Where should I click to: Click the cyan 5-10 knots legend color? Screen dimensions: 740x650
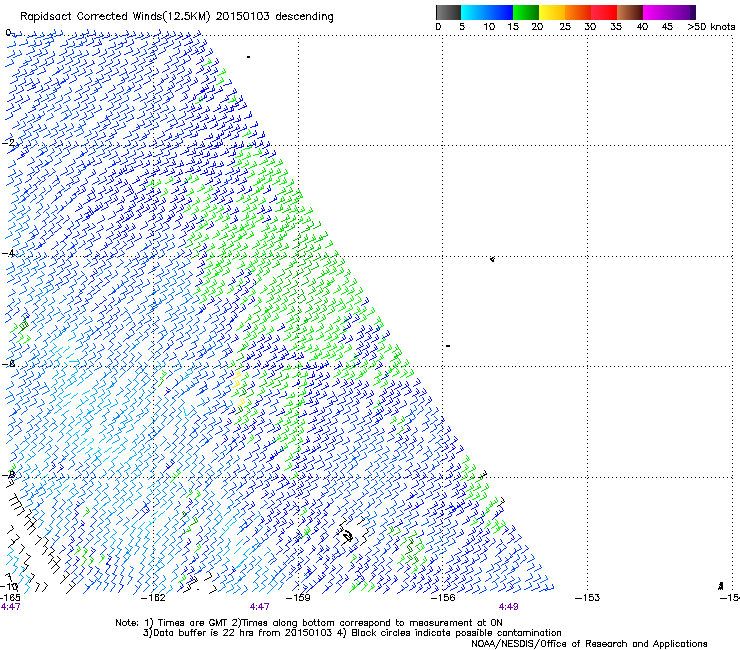click(x=473, y=12)
